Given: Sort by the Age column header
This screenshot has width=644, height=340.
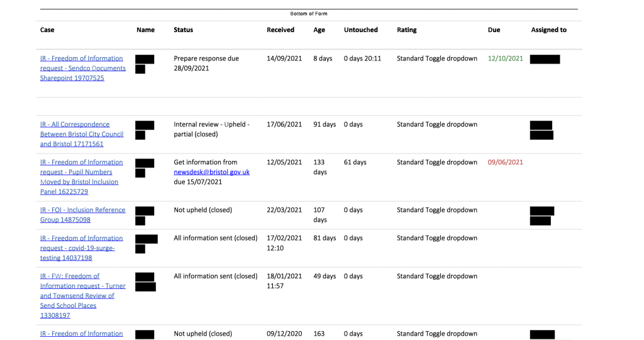Looking at the screenshot, I should (x=319, y=30).
